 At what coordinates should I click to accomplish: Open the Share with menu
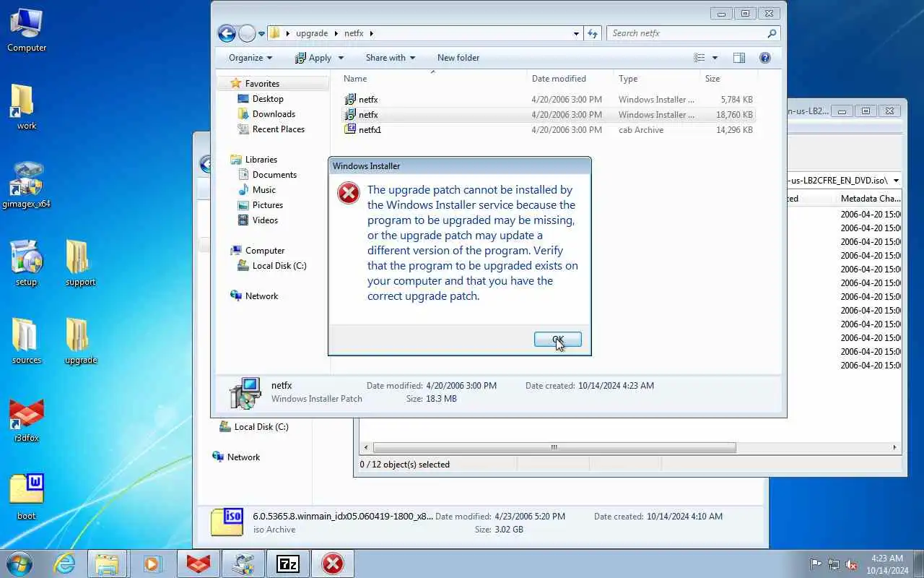click(x=391, y=58)
